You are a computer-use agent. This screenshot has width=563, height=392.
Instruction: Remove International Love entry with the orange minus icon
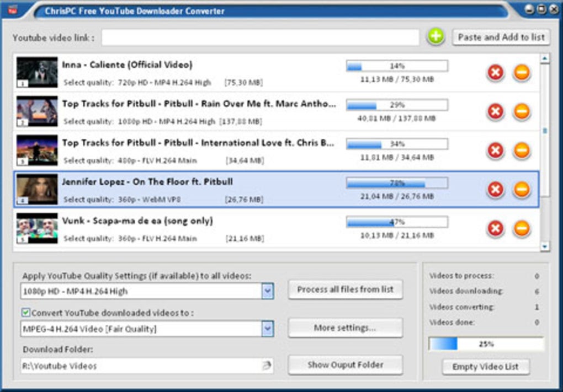click(x=522, y=151)
